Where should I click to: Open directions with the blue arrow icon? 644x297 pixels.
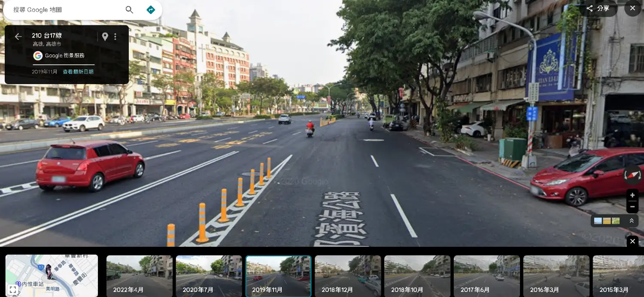tap(151, 10)
